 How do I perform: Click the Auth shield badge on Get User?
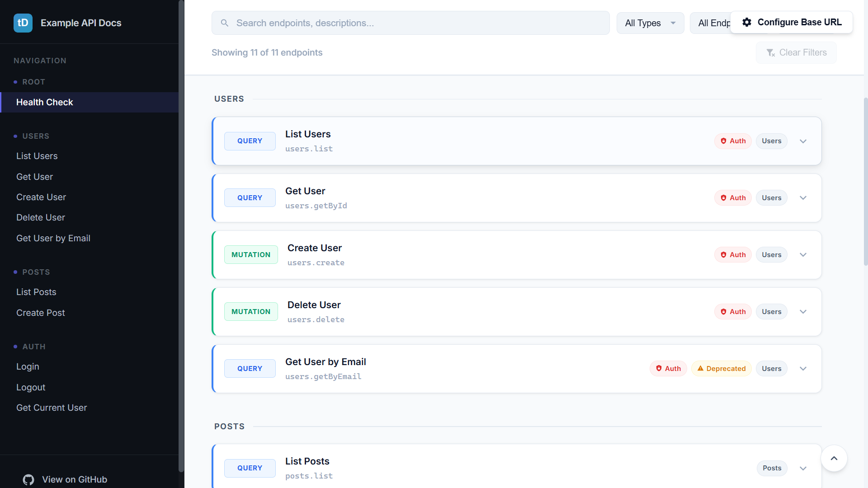733,198
